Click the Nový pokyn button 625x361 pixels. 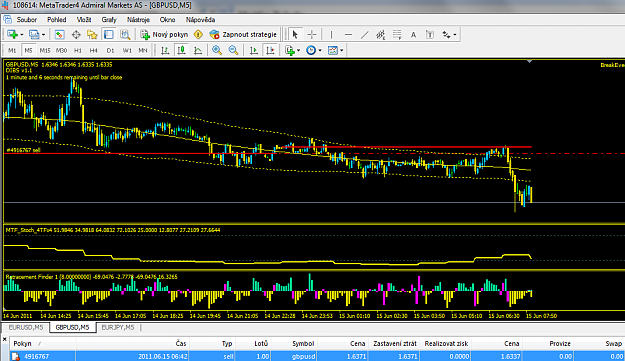coord(164,35)
